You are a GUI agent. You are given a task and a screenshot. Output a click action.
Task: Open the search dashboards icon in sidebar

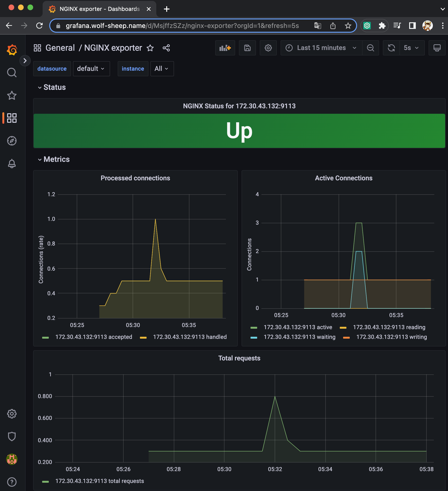(x=12, y=72)
